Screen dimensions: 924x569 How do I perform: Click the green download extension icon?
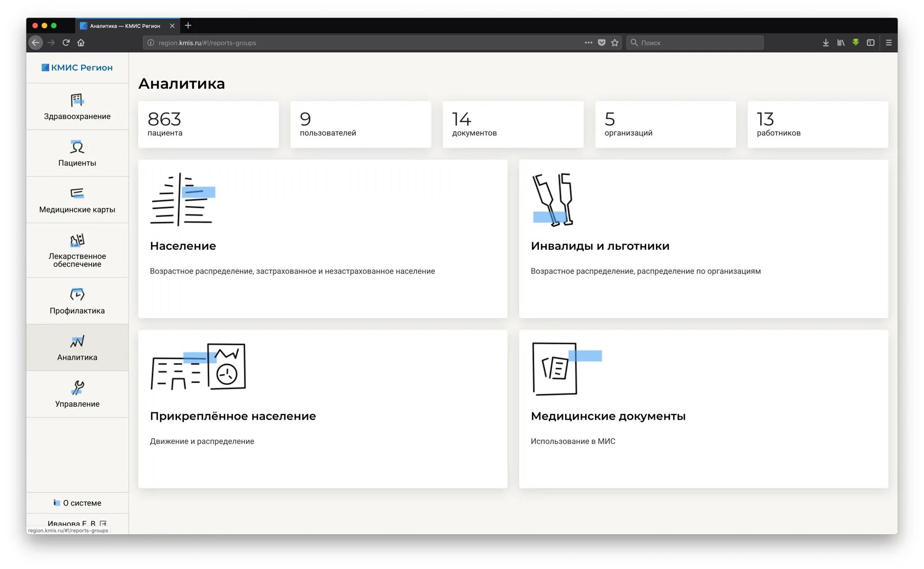pos(856,42)
